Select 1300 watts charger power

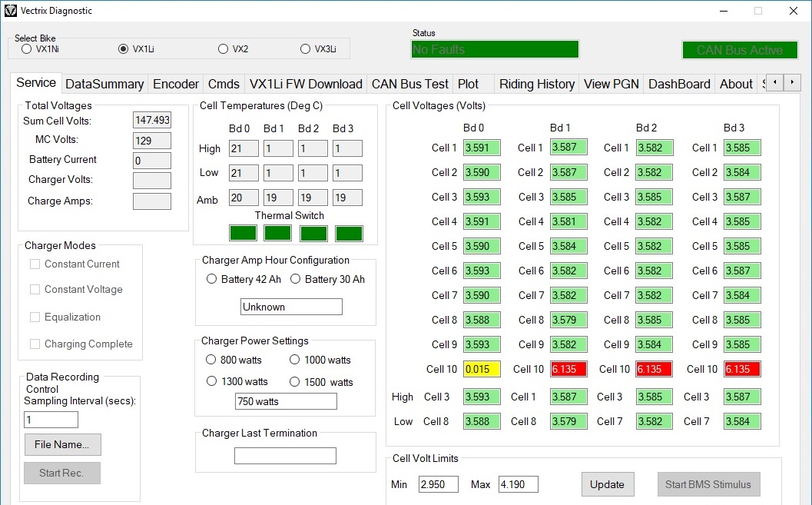pyautogui.click(x=211, y=381)
